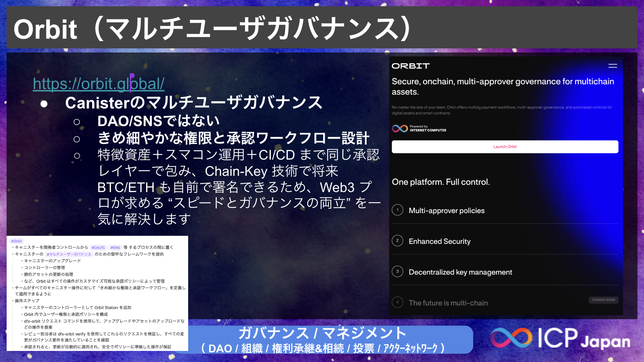
Task: Collapse the コントローラーの管理 list entry
Action: pyautogui.click(x=45, y=267)
